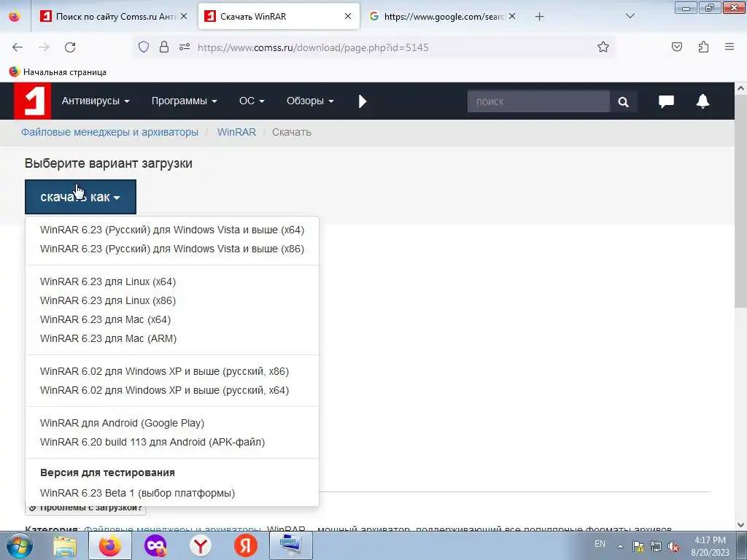The width and height of the screenshot is (747, 560).
Task: Open Начальная страница bookmark
Action: tap(58, 72)
